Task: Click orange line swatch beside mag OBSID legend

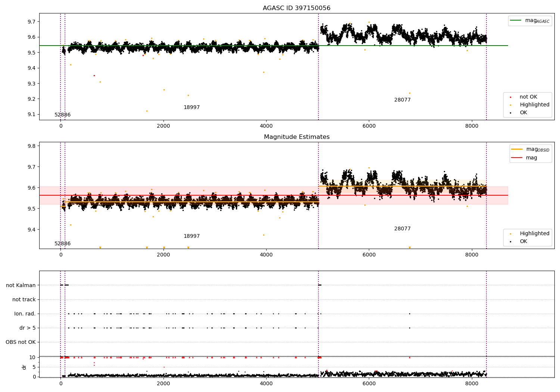Action: point(517,149)
